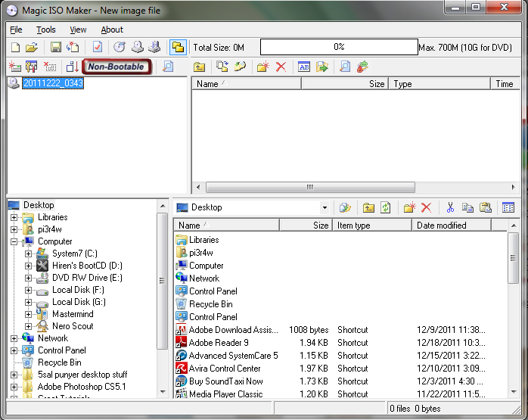Burn the image to CD/DVD
The width and height of the screenshot is (528, 420).
(120, 47)
